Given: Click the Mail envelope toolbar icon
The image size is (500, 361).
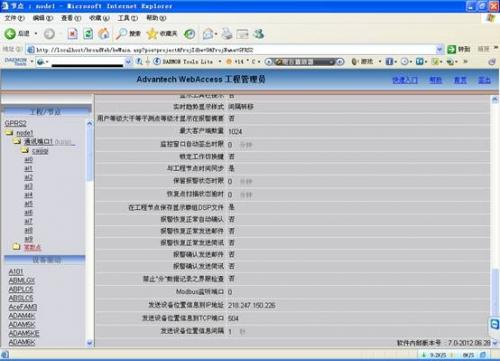Looking at the screenshot, I should tap(208, 34).
